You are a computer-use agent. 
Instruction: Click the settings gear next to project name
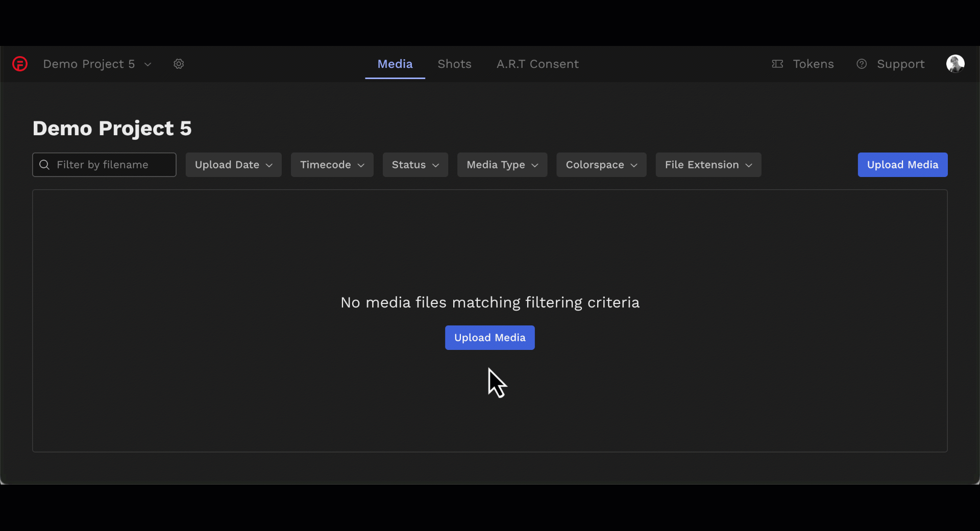point(178,64)
